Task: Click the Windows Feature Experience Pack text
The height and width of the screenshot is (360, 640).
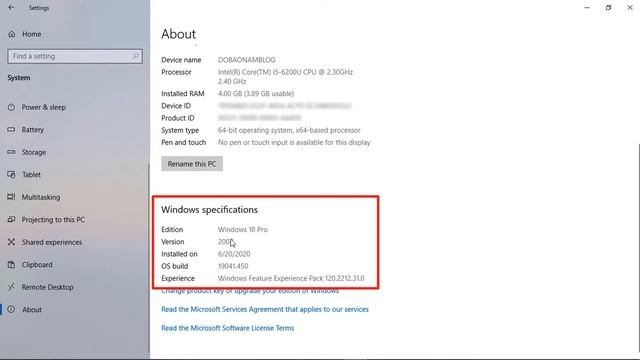Action: 291,278
